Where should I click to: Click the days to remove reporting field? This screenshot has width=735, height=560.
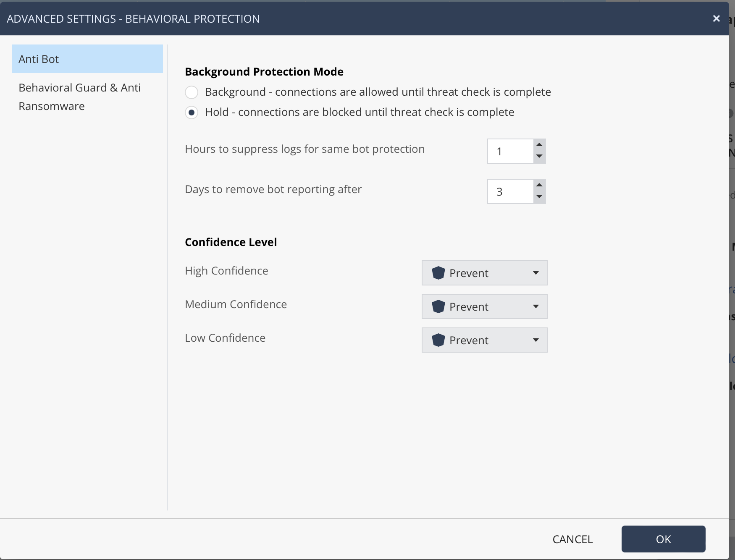tap(510, 191)
